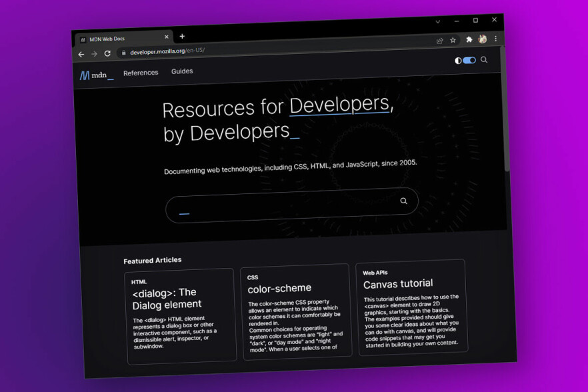Open the dialog element article
Screen dimensions: 588x392
click(x=167, y=299)
